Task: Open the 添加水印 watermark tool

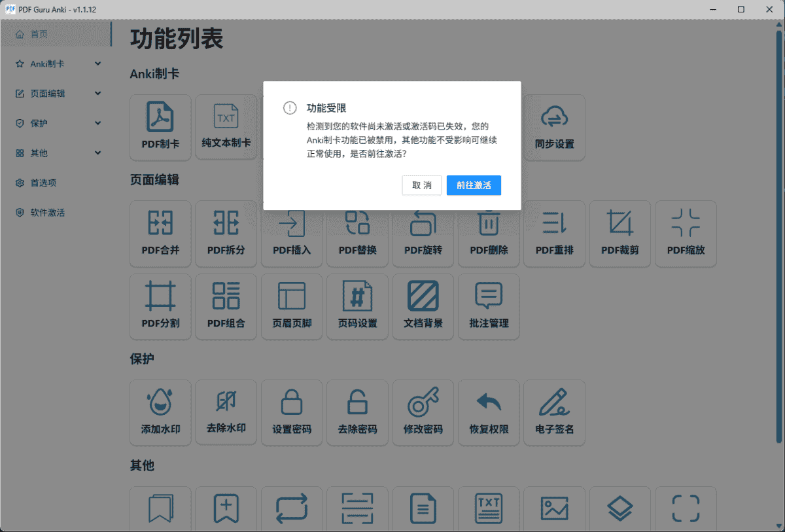Action: 160,404
